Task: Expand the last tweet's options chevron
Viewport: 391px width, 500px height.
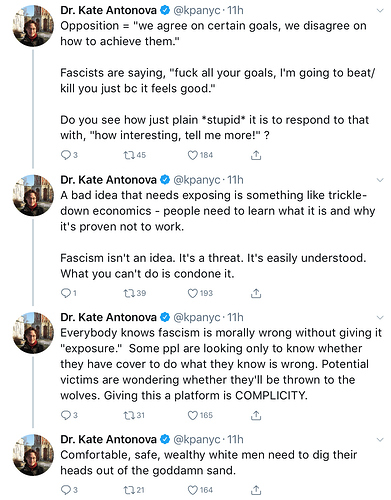Action: coord(380,439)
